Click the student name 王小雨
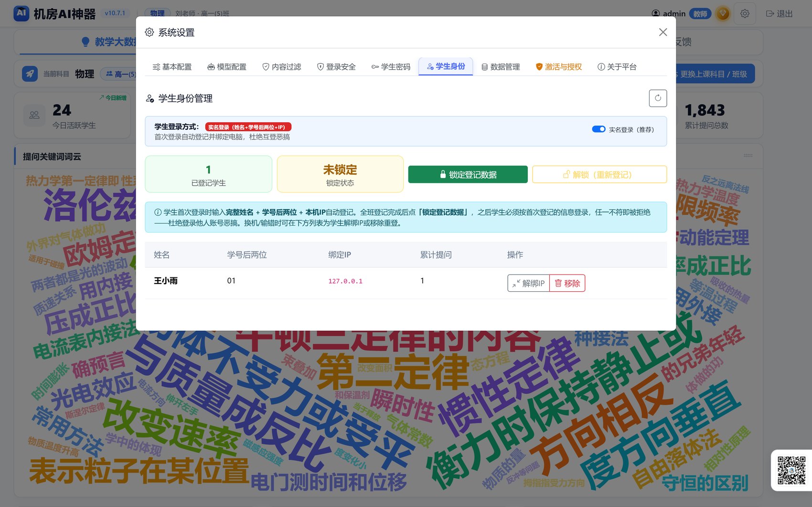The image size is (812, 507). (166, 281)
